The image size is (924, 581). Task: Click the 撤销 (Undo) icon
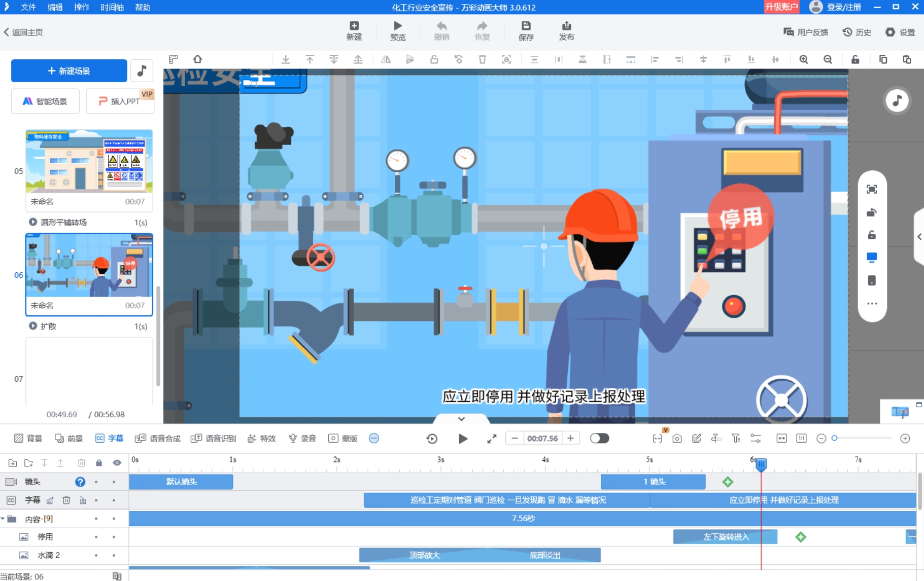click(x=441, y=30)
